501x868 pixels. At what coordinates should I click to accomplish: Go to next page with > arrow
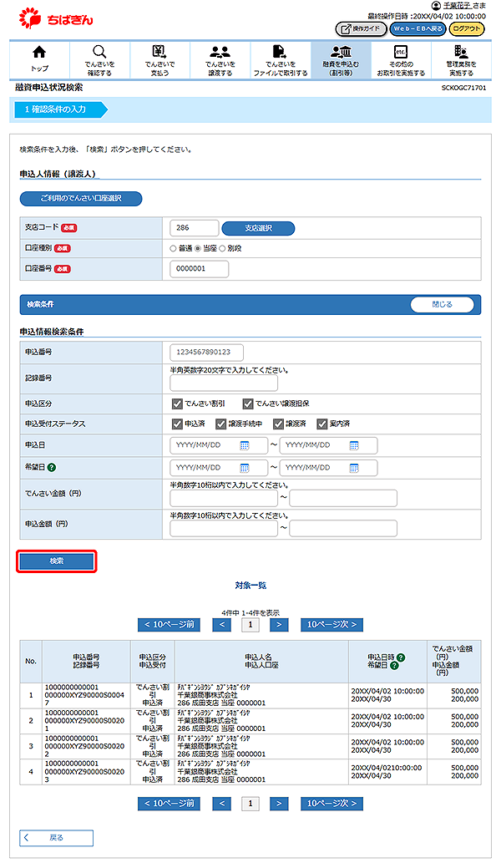(x=280, y=624)
